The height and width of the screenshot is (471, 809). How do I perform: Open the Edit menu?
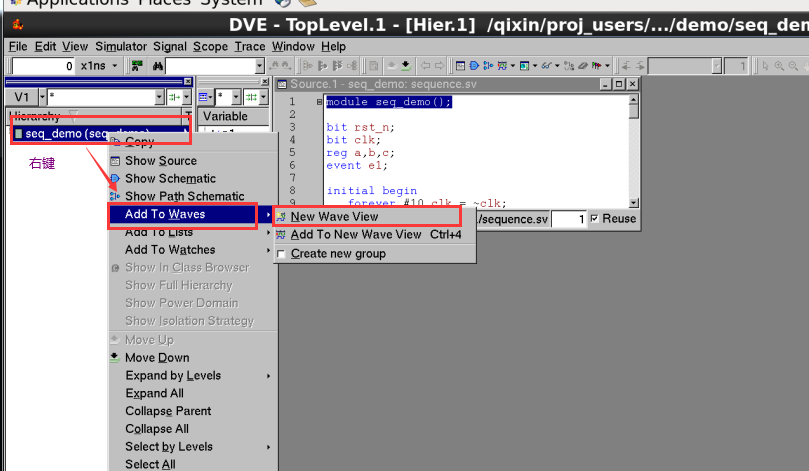(45, 46)
